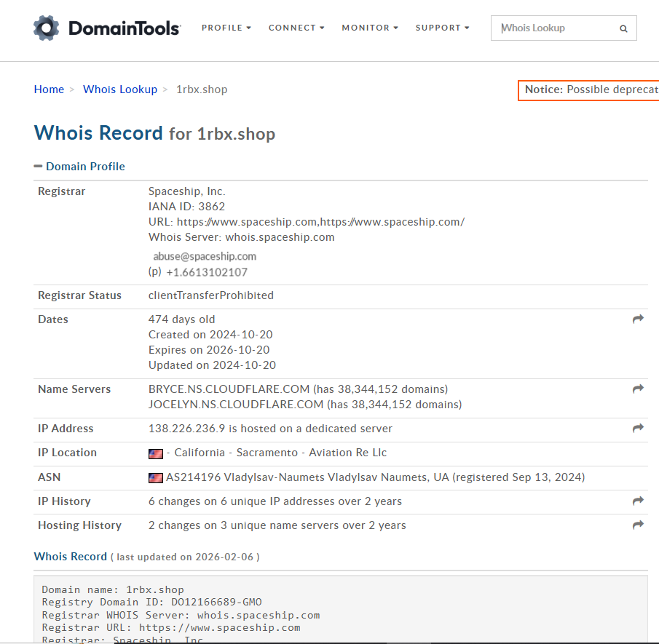This screenshot has width=659, height=644.
Task: Click the flag icon in IP Location row
Action: pos(156,453)
